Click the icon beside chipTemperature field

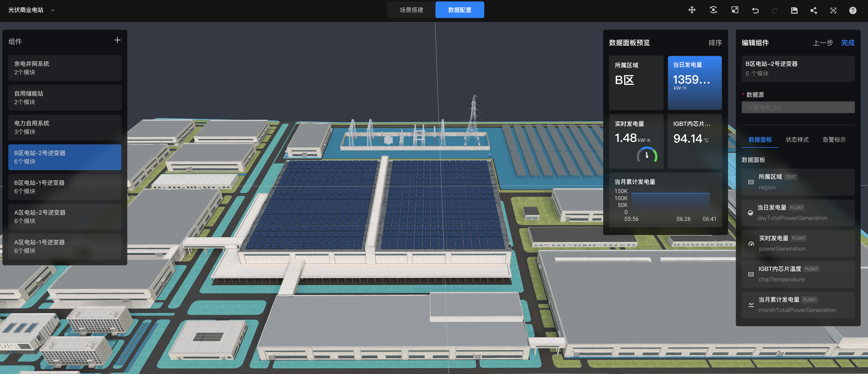coord(751,274)
